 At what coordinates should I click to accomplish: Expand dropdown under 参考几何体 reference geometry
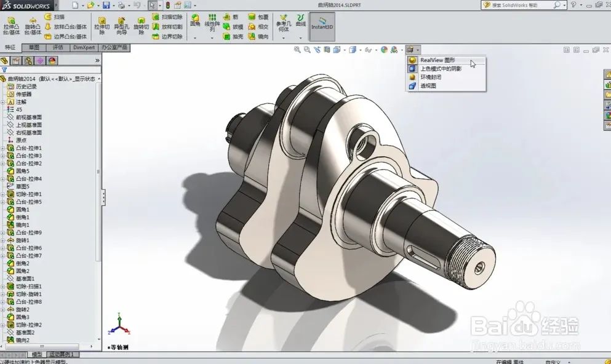[284, 38]
